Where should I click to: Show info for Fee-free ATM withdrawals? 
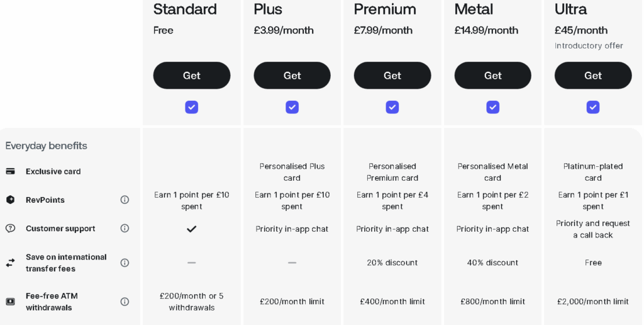(x=125, y=302)
